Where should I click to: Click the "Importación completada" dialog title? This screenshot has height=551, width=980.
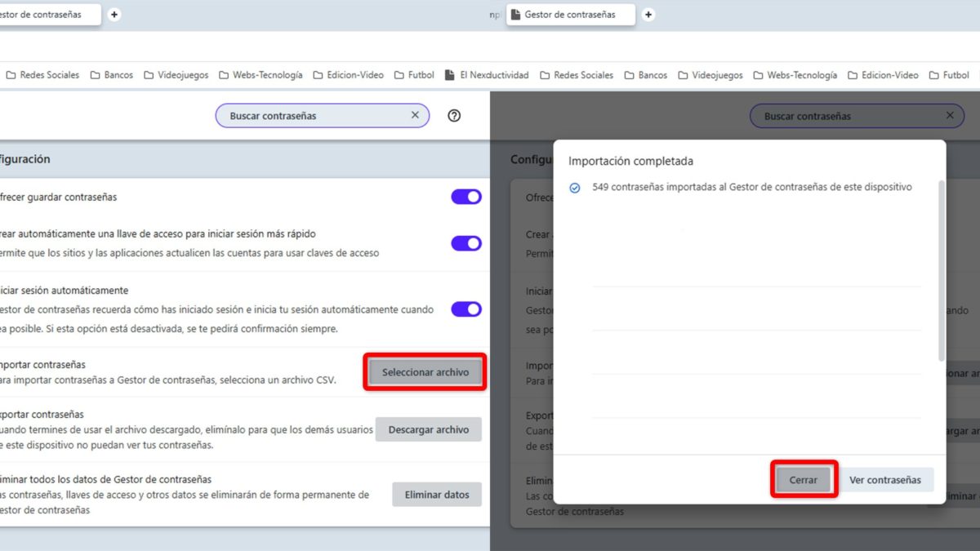coord(631,162)
